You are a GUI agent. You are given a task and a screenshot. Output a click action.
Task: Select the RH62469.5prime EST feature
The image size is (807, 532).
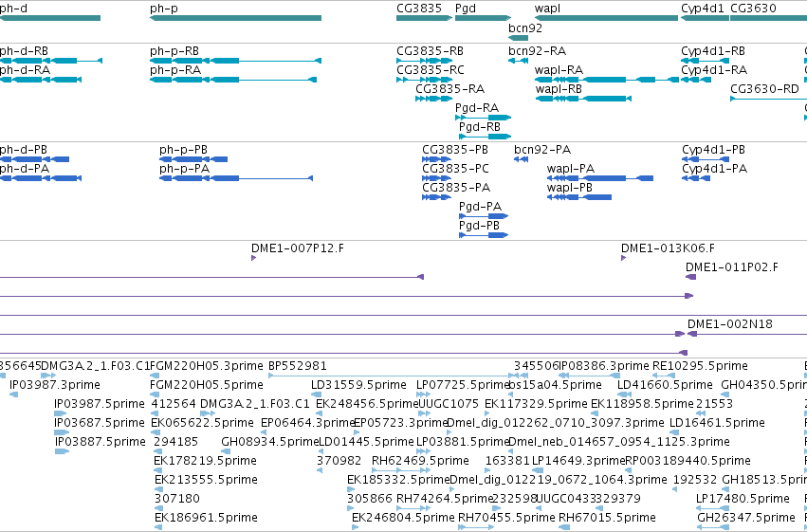[399, 470]
